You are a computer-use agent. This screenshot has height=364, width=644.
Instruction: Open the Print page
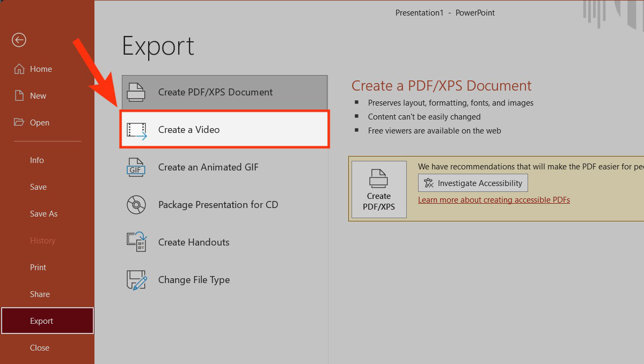click(38, 268)
